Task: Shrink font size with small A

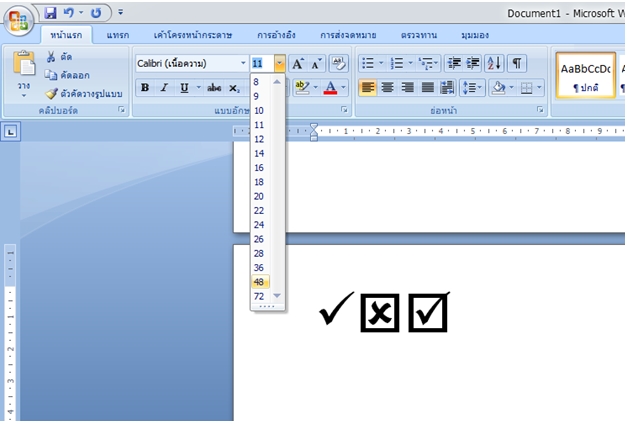Action: (x=316, y=63)
